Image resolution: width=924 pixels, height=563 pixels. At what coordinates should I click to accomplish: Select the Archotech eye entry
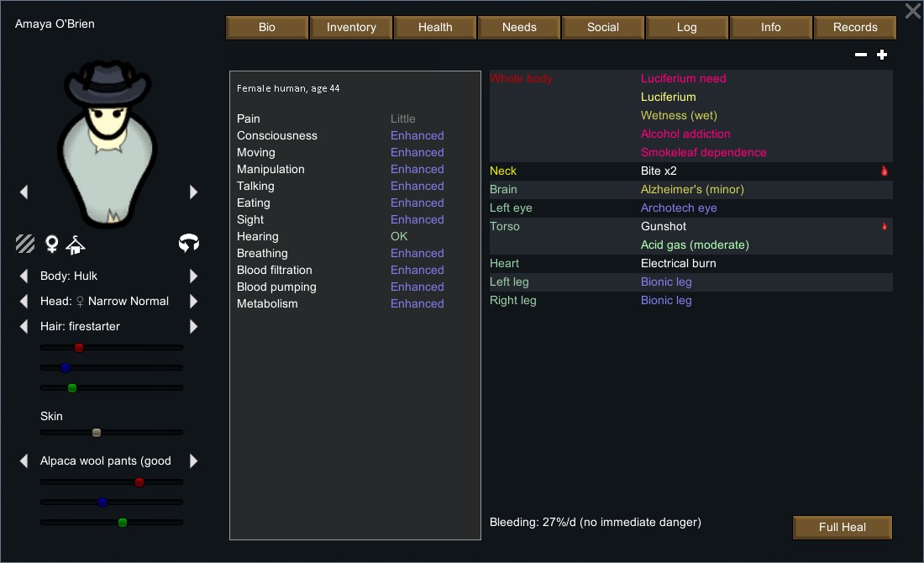(679, 208)
